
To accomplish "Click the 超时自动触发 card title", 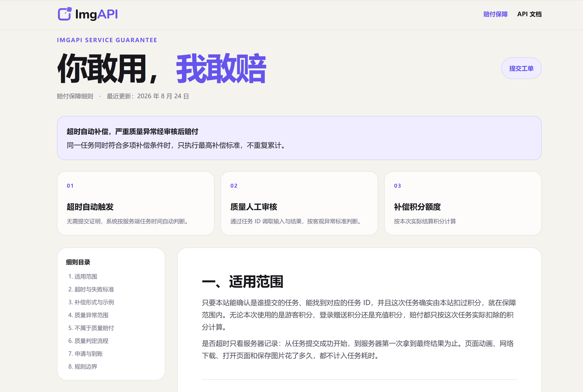I will 90,207.
